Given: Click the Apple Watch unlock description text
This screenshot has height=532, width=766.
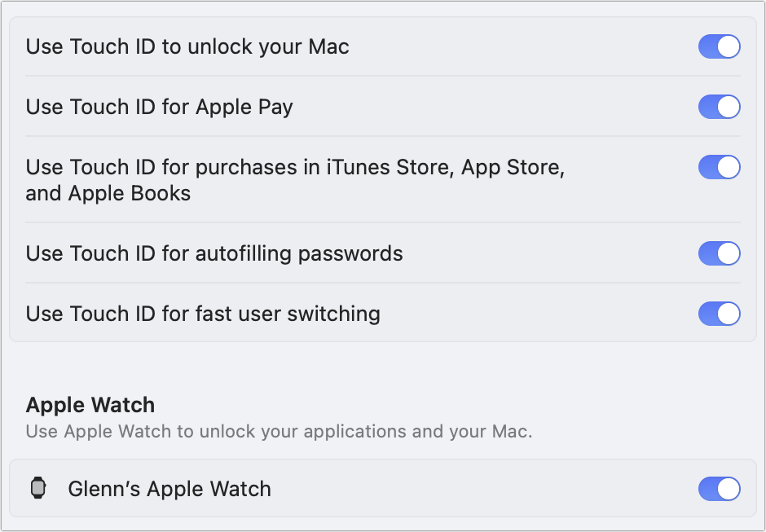Looking at the screenshot, I should coord(279,431).
